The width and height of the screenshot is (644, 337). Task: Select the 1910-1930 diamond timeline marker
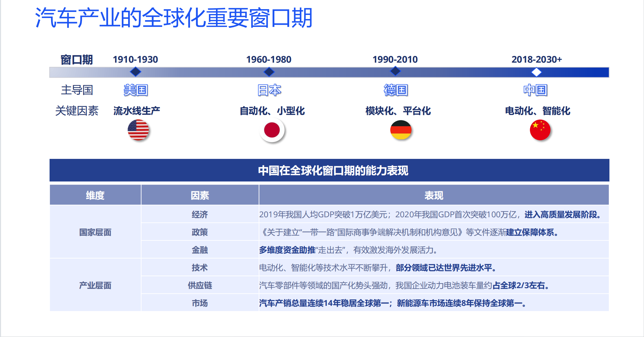click(135, 72)
